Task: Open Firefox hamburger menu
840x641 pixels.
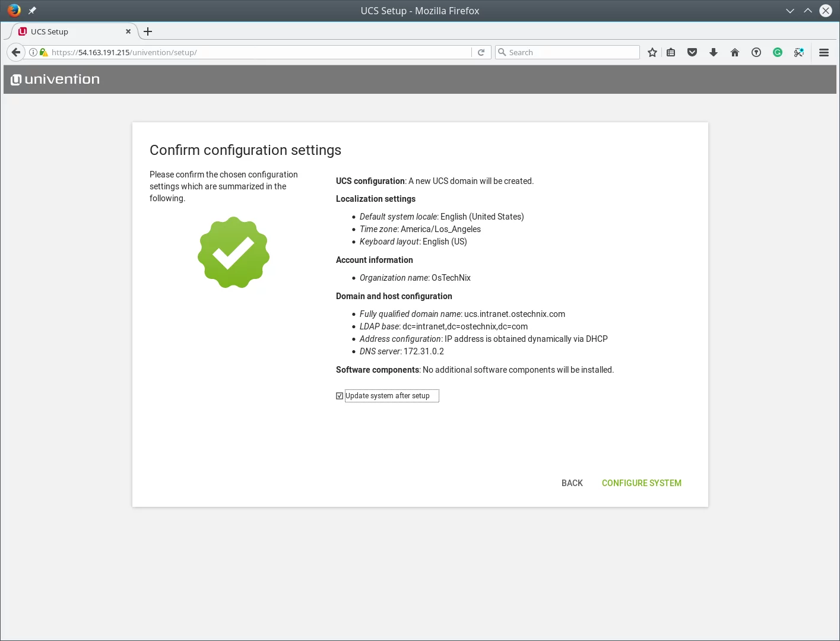Action: click(824, 52)
